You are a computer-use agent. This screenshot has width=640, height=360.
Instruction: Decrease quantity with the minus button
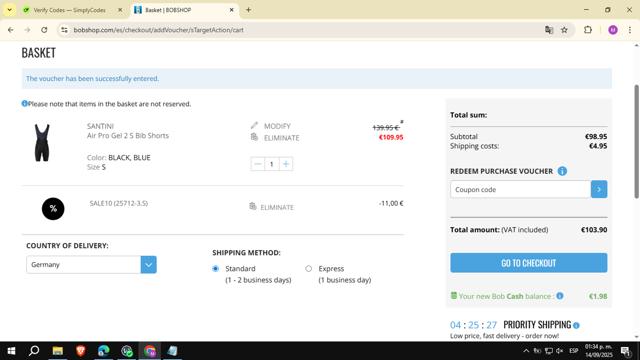click(258, 164)
